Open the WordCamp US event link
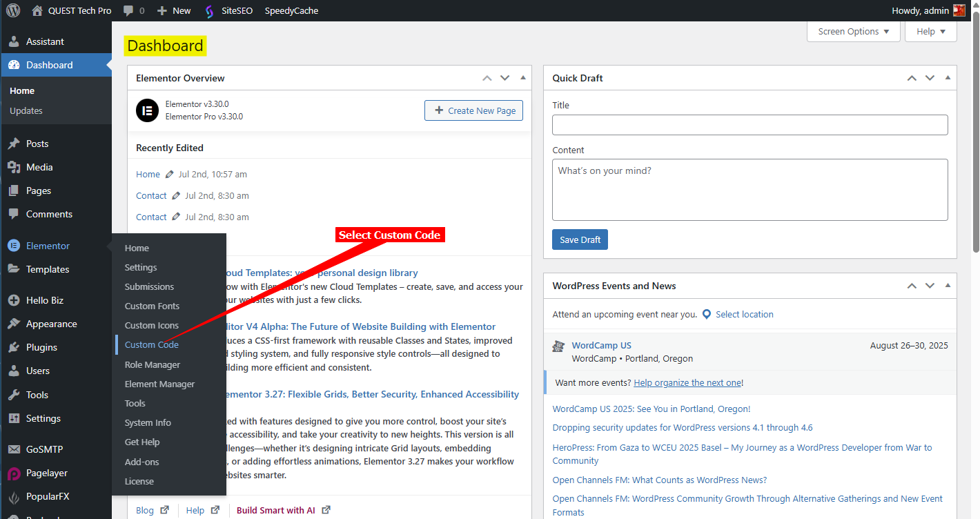The height and width of the screenshot is (519, 980). [x=601, y=345]
